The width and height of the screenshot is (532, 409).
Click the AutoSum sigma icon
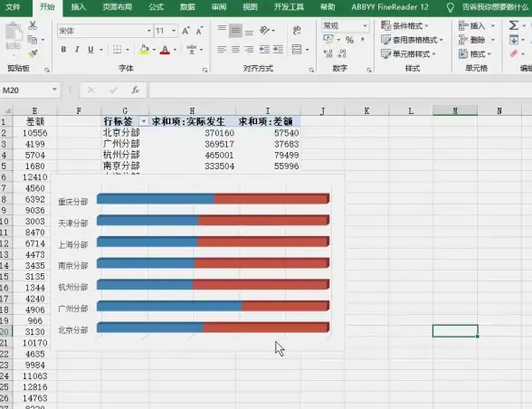coord(514,25)
